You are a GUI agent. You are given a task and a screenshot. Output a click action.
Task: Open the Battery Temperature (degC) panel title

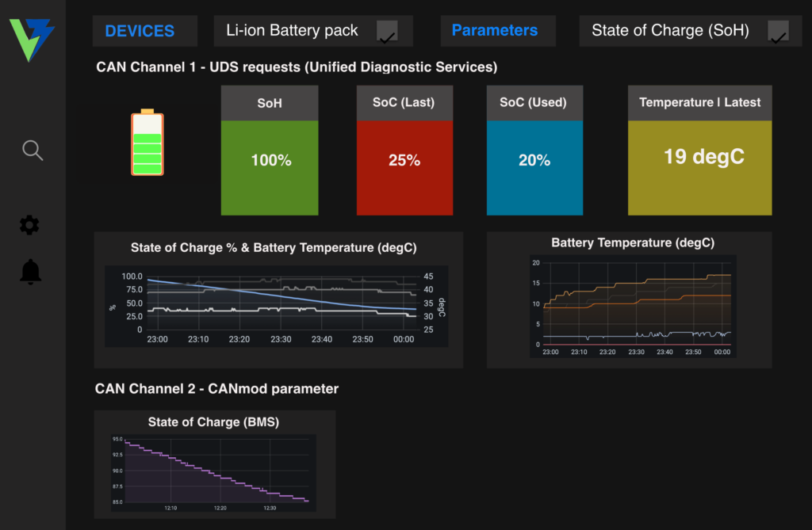pyautogui.click(x=632, y=242)
